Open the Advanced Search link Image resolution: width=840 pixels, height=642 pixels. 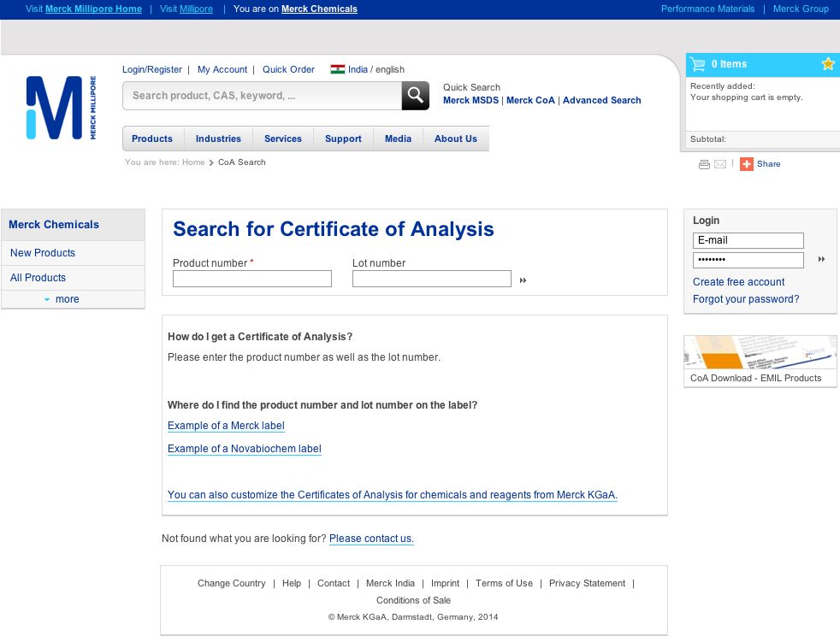601,100
